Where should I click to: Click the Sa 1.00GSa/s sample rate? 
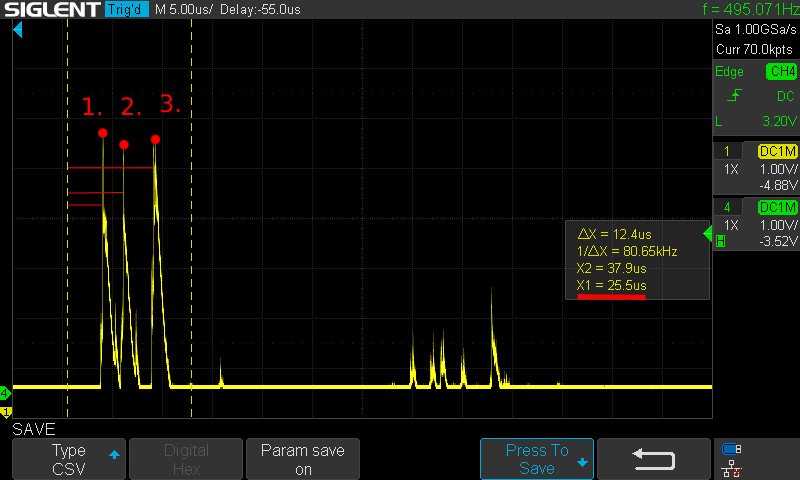pyautogui.click(x=756, y=30)
